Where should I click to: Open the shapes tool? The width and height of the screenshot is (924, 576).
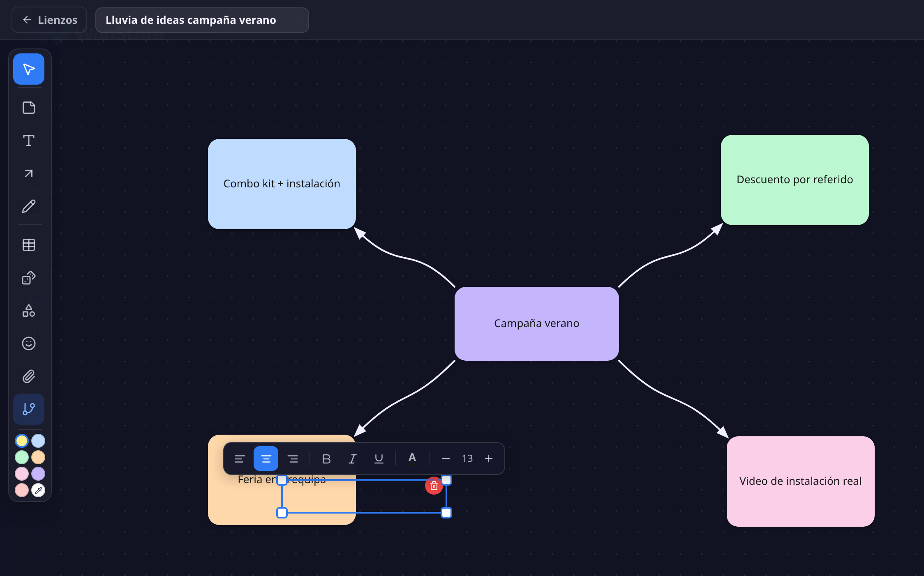coord(29,311)
